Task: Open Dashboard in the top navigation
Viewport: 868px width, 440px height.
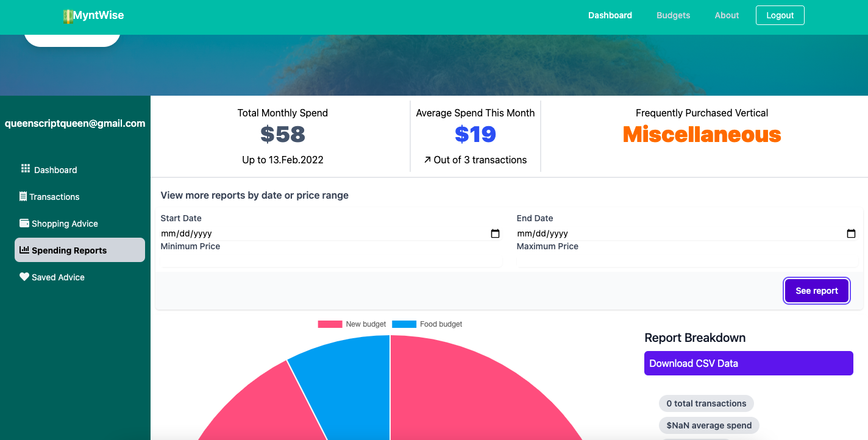Action: coord(610,15)
